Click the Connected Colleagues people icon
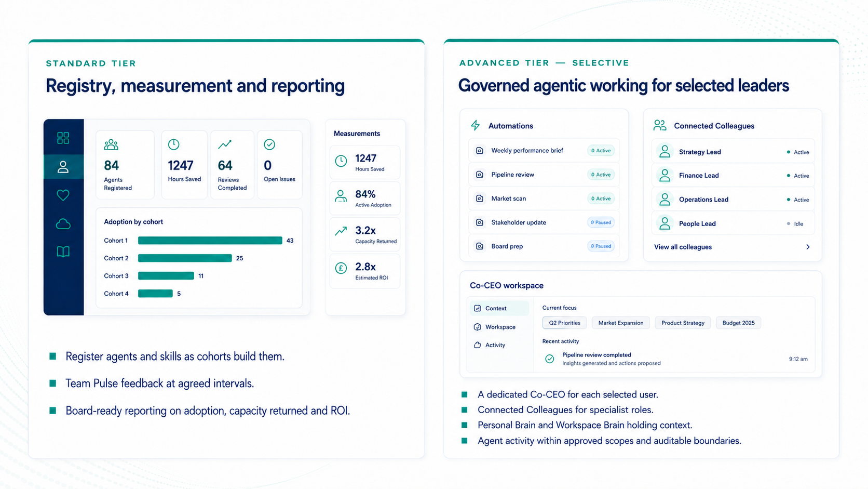 (660, 125)
